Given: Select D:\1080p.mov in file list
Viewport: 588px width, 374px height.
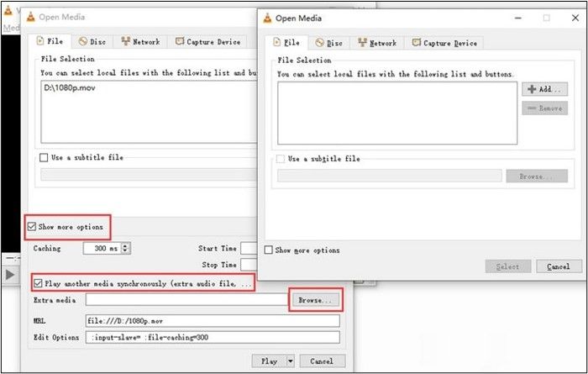Looking at the screenshot, I should click(x=70, y=88).
